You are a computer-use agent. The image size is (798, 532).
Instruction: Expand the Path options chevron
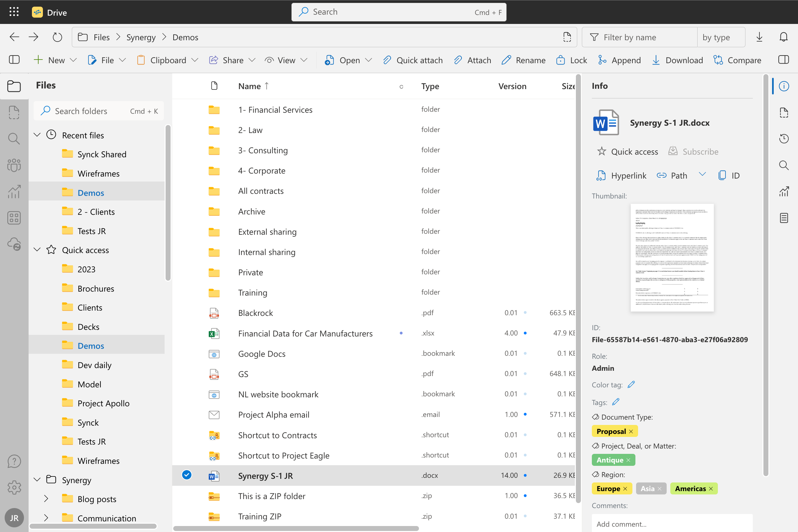point(702,174)
